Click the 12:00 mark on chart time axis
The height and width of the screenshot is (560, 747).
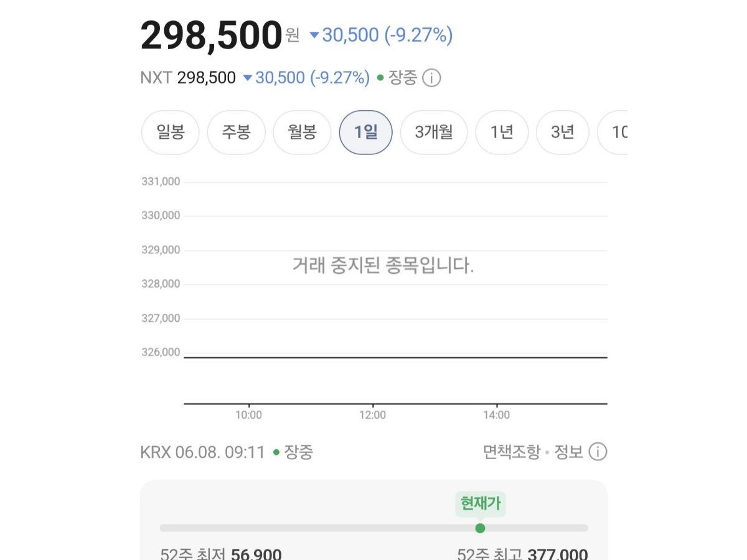(x=372, y=415)
